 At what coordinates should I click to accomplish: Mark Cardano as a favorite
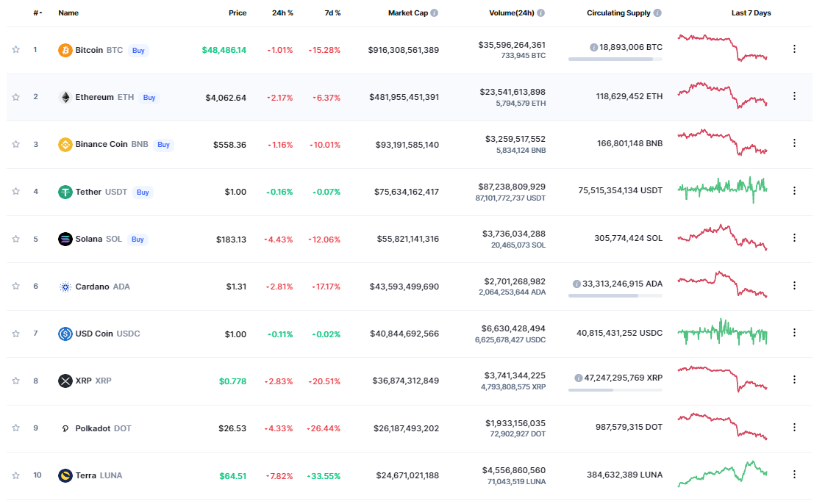point(16,287)
